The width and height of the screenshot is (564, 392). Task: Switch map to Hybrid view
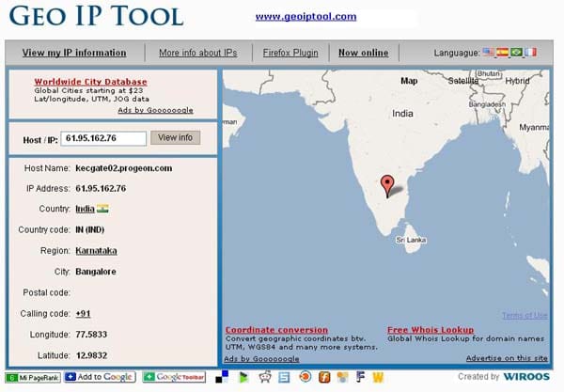pos(518,81)
